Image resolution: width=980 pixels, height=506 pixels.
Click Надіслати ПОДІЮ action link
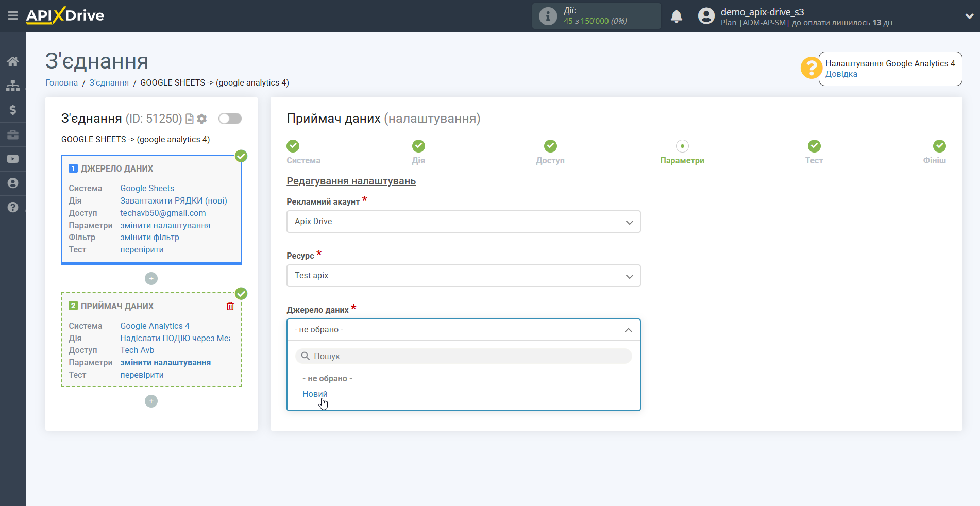tap(175, 338)
